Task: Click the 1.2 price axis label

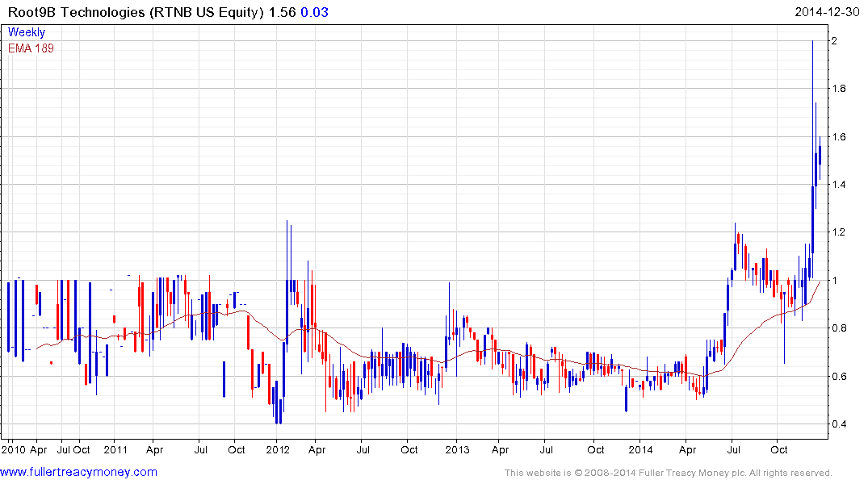Action: [838, 232]
